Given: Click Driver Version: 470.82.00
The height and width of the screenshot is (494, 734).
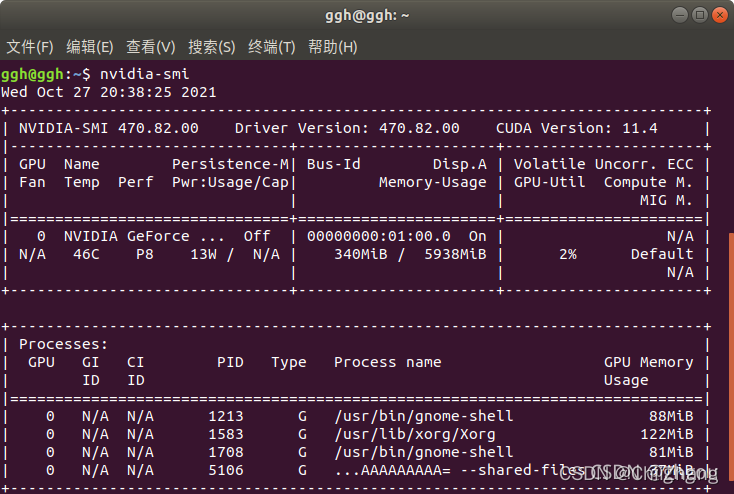Looking at the screenshot, I should point(347,128).
